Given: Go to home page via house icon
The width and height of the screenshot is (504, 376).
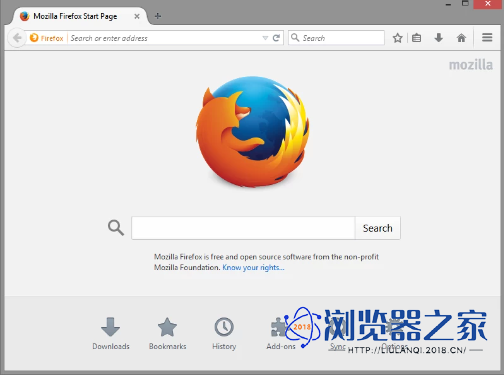Looking at the screenshot, I should (x=461, y=38).
